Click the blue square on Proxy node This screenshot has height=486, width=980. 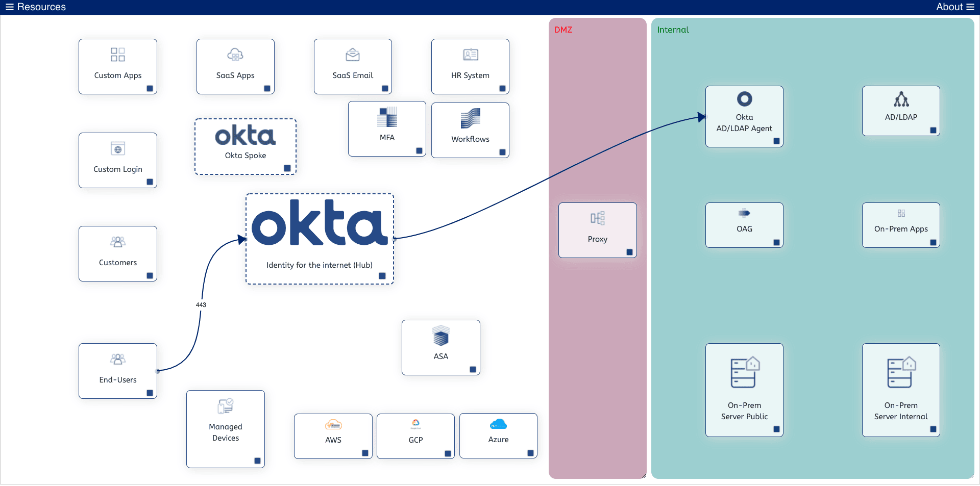(x=630, y=252)
